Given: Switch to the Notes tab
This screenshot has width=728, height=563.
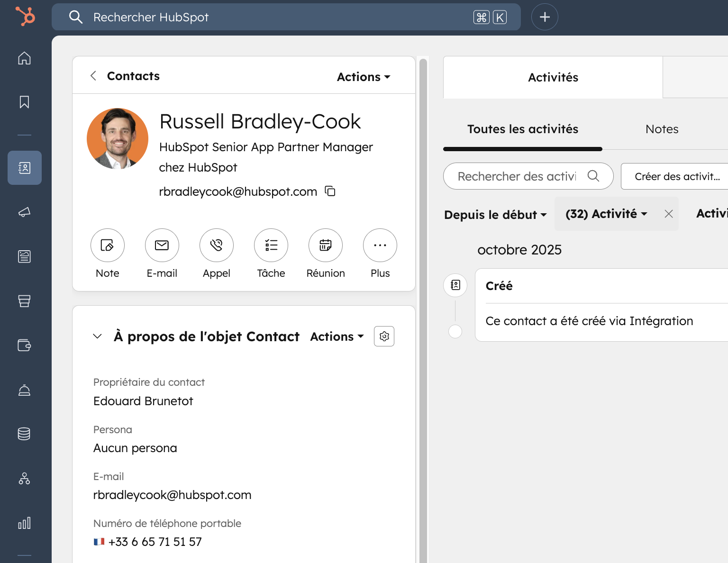Looking at the screenshot, I should point(662,129).
